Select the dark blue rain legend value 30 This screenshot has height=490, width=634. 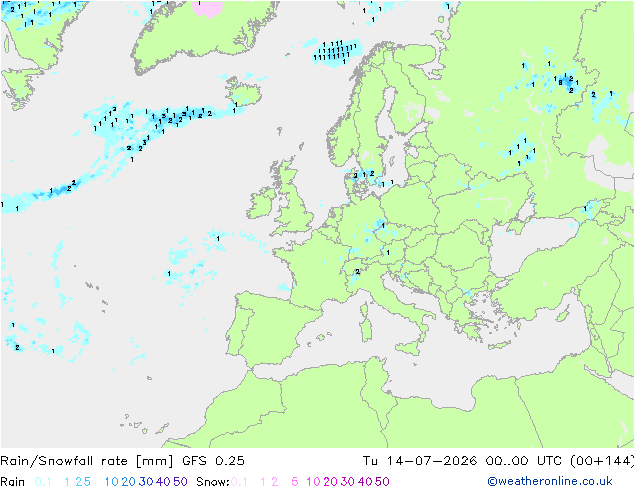pos(146,482)
